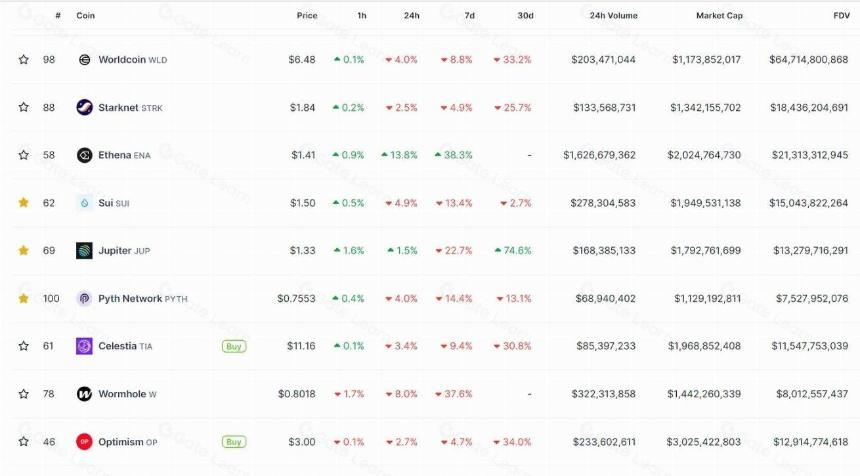Remove Jupiter from favorites via its star
The width and height of the screenshot is (860, 476).
click(x=24, y=250)
